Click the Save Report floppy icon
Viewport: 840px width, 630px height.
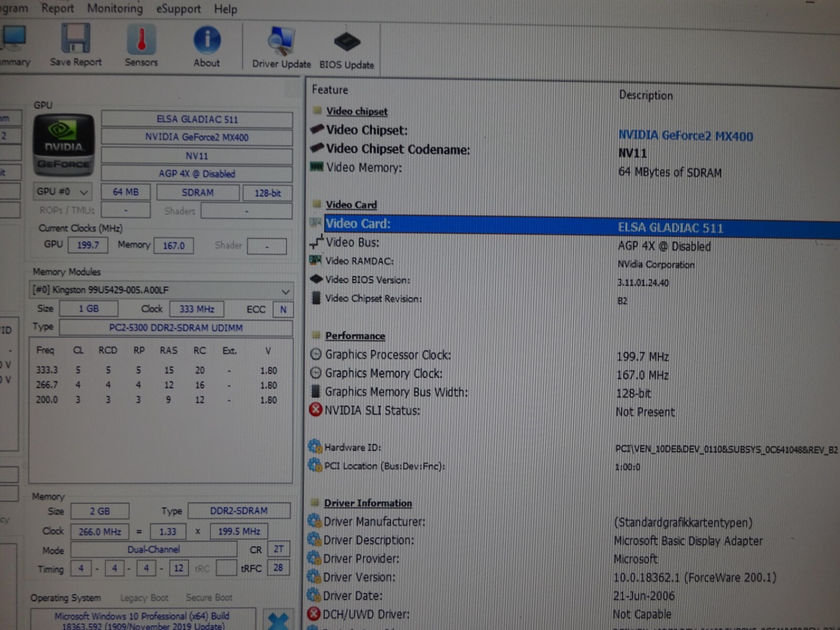click(76, 39)
